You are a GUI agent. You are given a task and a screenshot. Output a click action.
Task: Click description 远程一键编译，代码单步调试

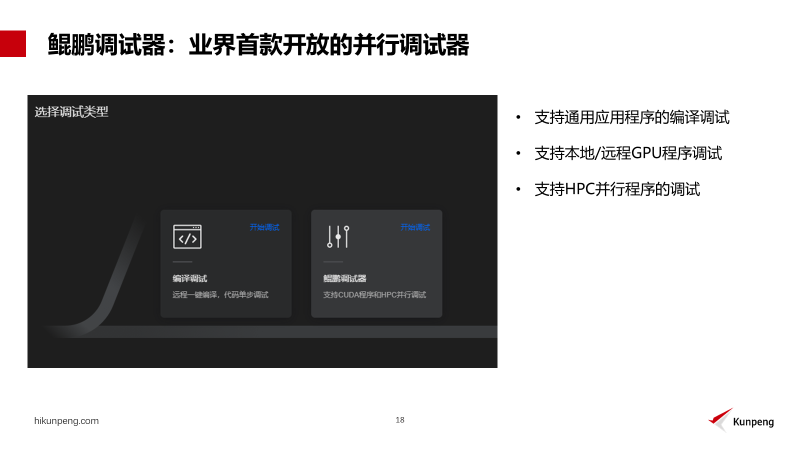point(220,294)
